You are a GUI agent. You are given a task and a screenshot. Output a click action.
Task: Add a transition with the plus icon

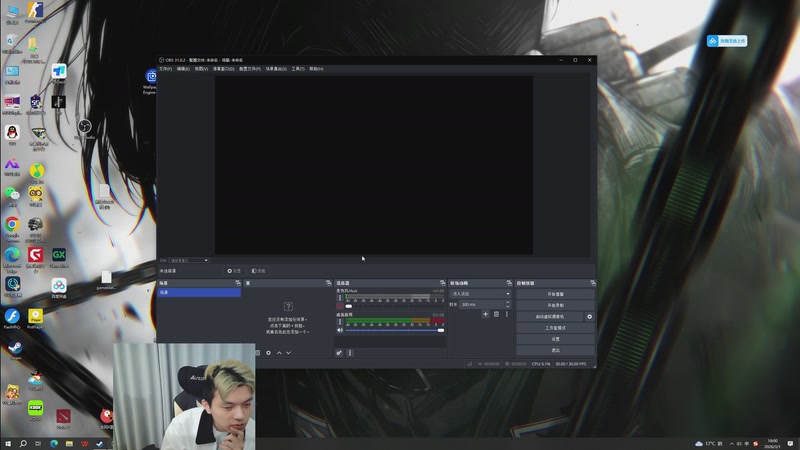pos(485,314)
